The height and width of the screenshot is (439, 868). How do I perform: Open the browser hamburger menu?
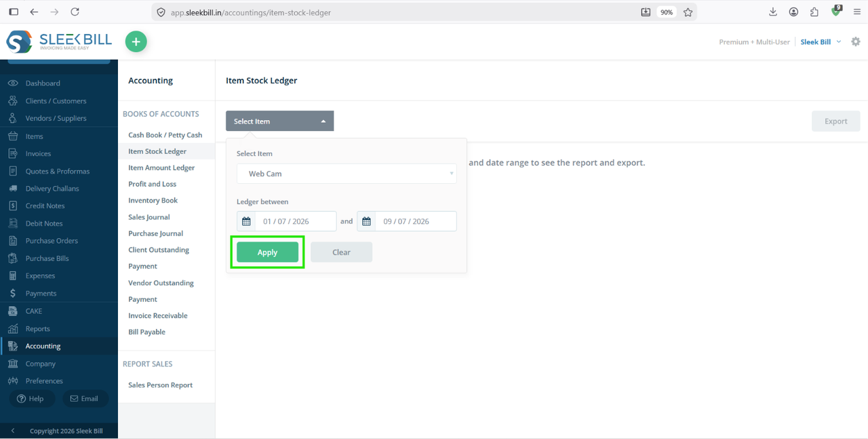tap(857, 12)
